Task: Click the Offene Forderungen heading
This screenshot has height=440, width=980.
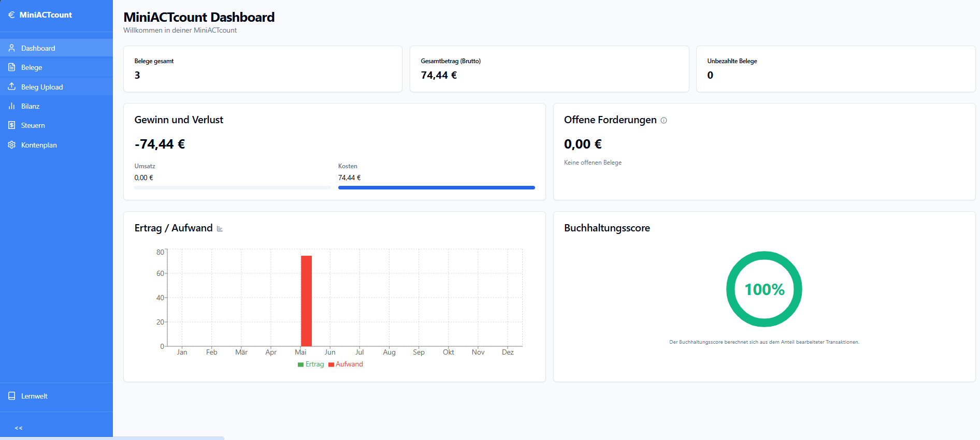Action: (x=610, y=120)
